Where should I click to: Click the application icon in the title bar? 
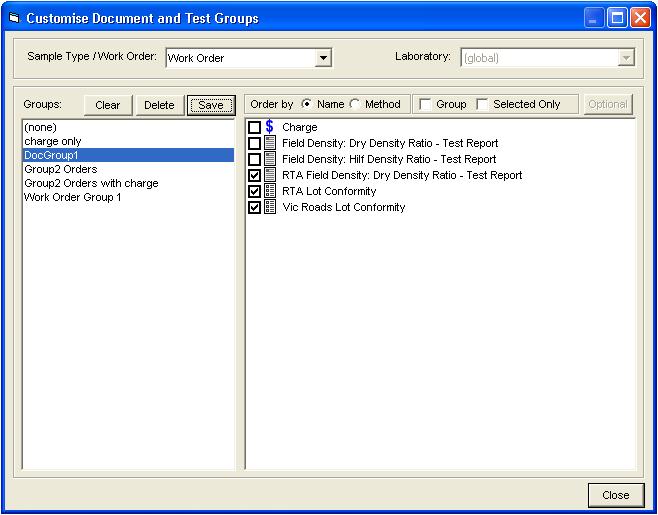click(x=14, y=18)
